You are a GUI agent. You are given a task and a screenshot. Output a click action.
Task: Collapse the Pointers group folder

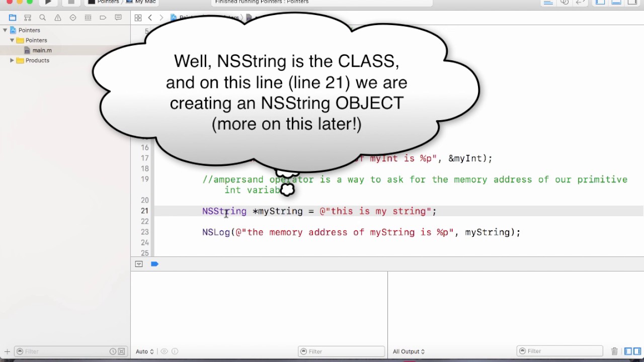(x=12, y=40)
